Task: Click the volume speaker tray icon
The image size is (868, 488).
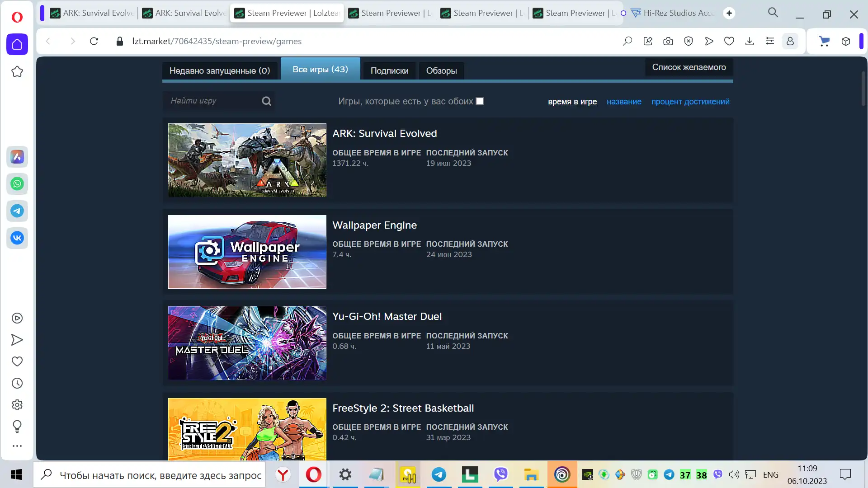Action: [734, 474]
